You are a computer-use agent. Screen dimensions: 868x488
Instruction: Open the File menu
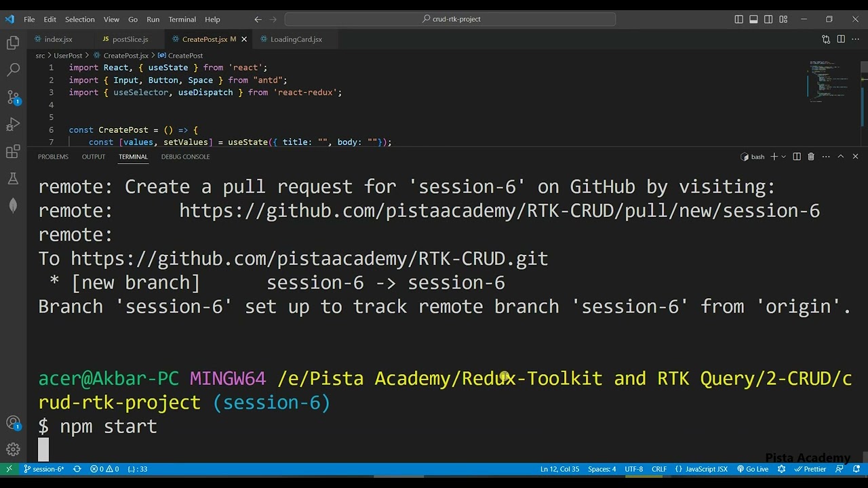(x=29, y=19)
